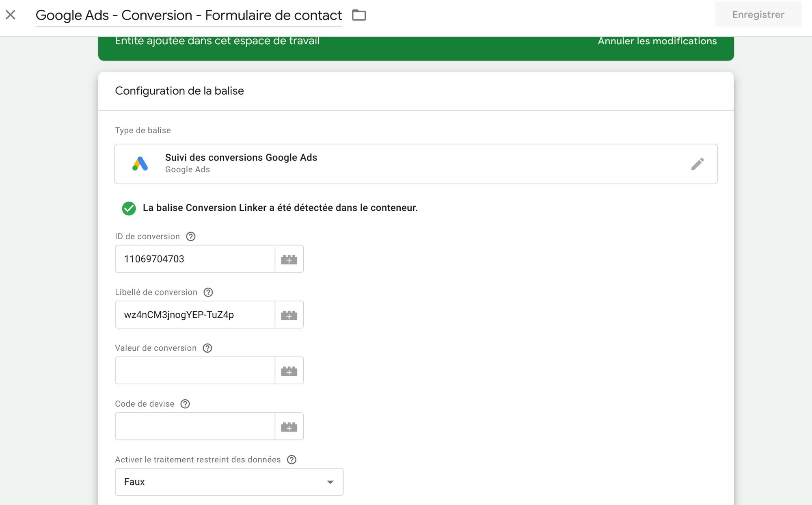
Task: Click Entité ajoutée dans cet espace de travail
Action: [217, 41]
